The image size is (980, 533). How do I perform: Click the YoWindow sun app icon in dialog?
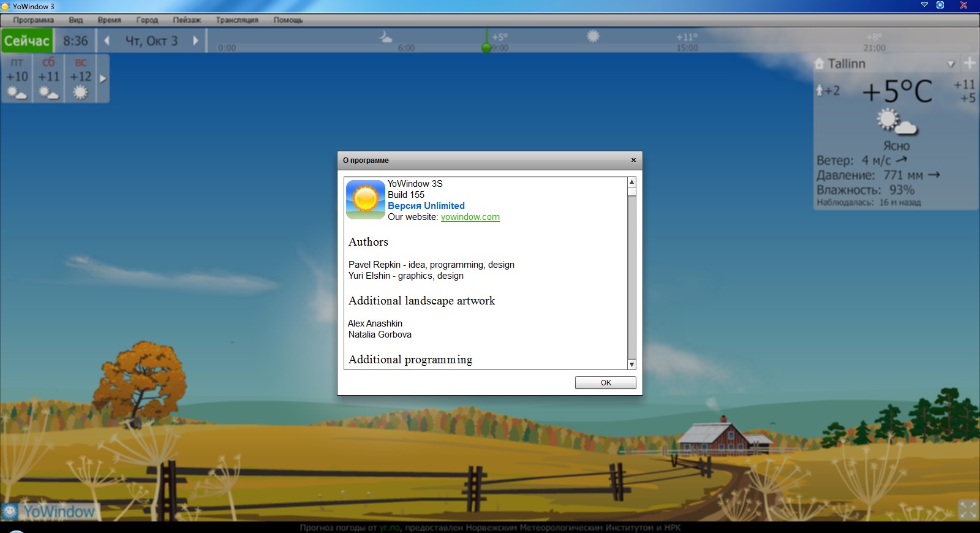[x=366, y=200]
